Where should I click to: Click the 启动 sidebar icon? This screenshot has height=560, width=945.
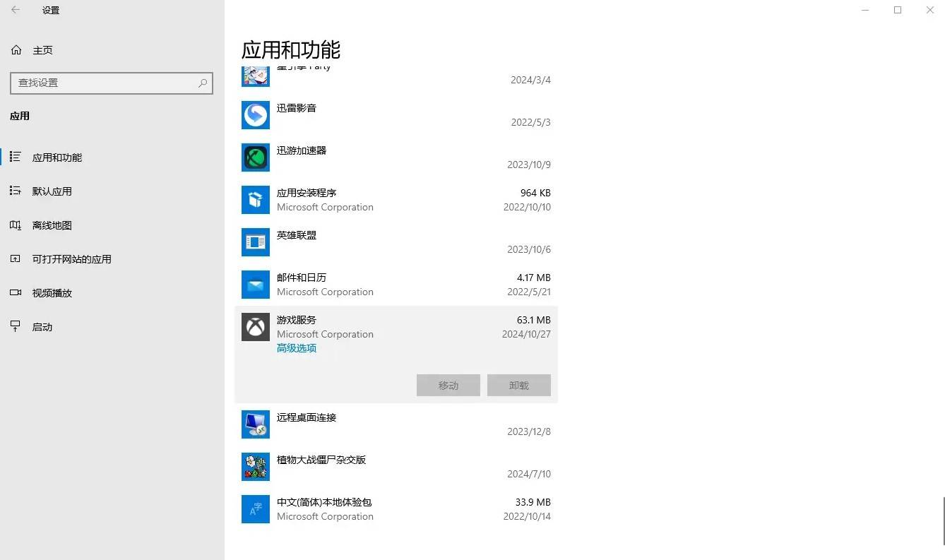pyautogui.click(x=16, y=326)
